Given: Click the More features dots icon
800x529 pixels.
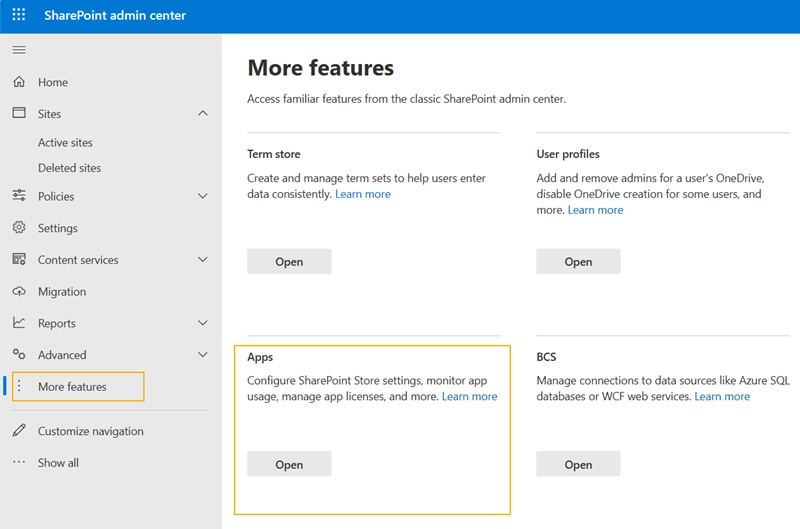Looking at the screenshot, I should point(19,386).
